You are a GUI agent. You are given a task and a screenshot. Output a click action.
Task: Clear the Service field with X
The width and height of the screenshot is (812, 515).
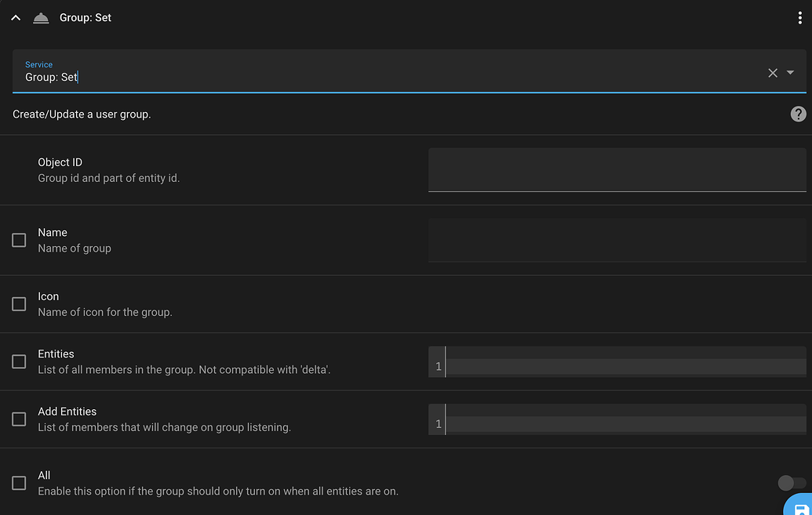pyautogui.click(x=773, y=73)
